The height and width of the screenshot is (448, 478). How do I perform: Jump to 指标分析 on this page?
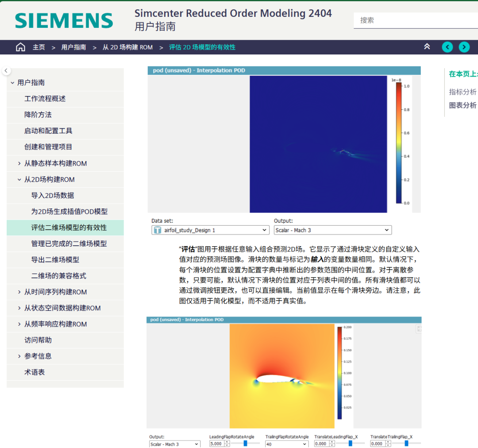click(x=463, y=92)
